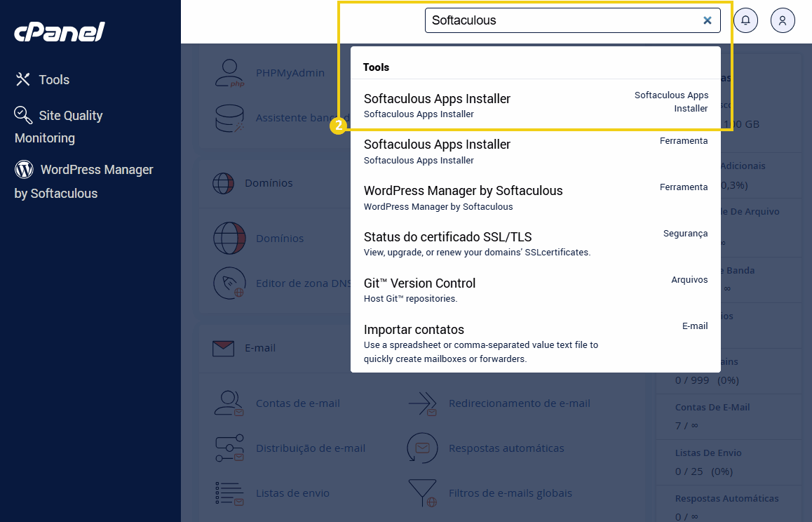Screen dimensions: 812x522
Task: Select Softaculous Apps Installer Ferramenta result
Action: point(536,152)
